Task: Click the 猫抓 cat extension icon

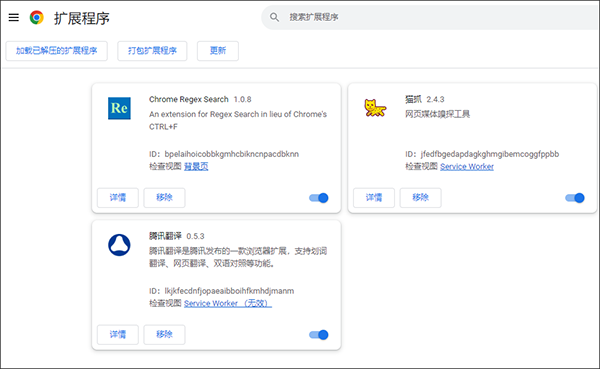Action: pyautogui.click(x=375, y=108)
